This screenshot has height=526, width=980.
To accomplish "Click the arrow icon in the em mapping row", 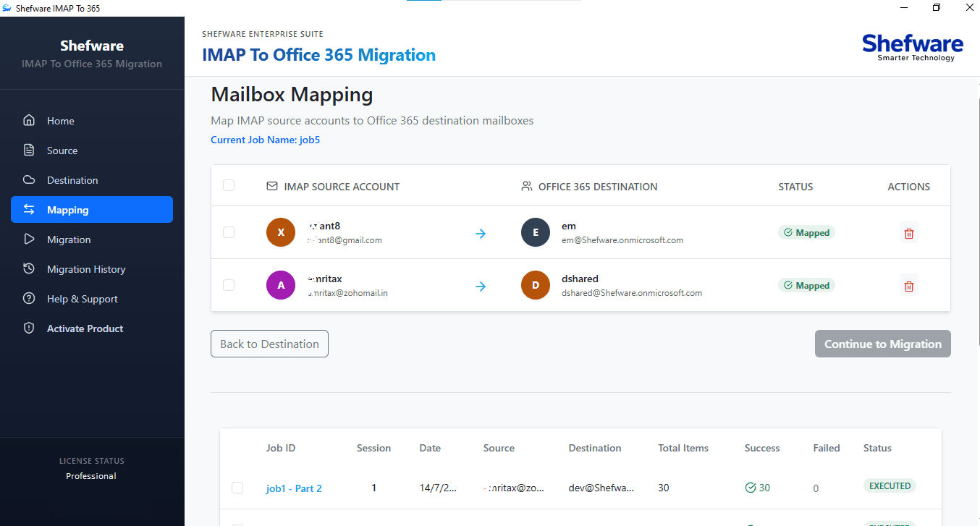I will (481, 234).
